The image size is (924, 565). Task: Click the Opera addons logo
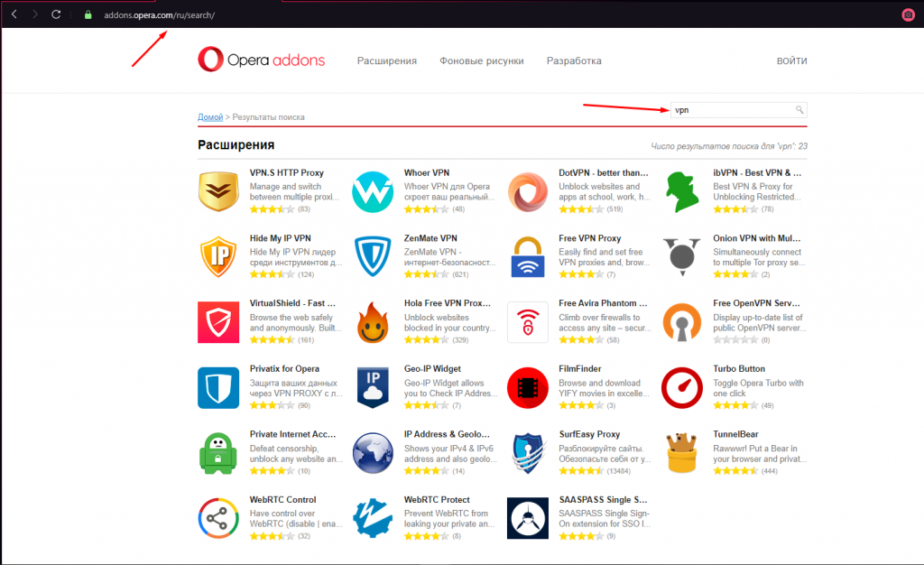[262, 60]
